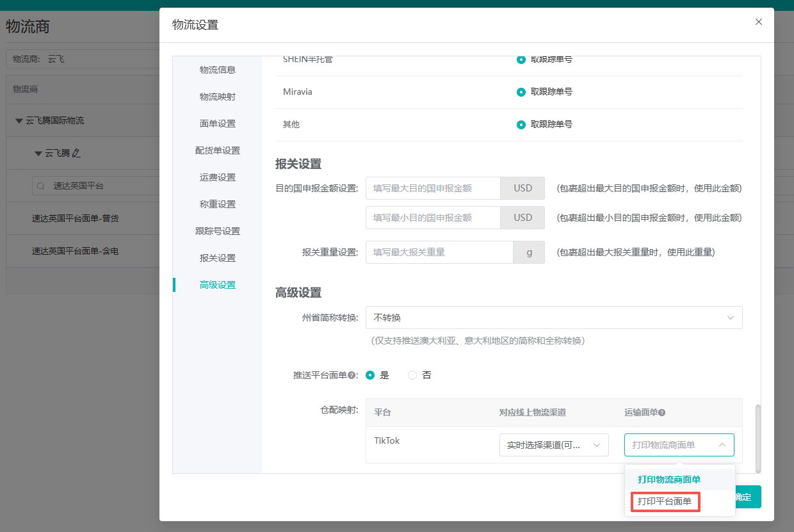Close the 物流设置 dialog with X icon
794x532 pixels.
pyautogui.click(x=759, y=22)
